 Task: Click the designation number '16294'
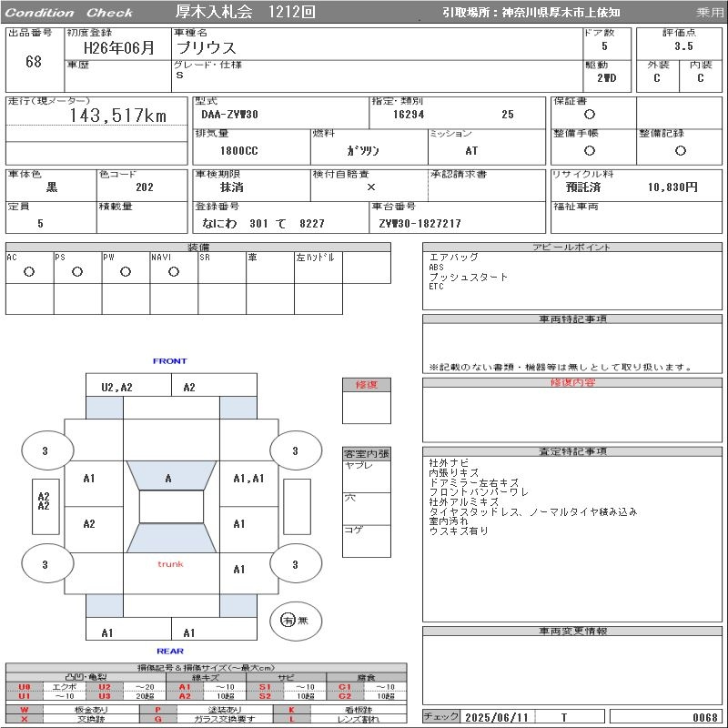(409, 115)
